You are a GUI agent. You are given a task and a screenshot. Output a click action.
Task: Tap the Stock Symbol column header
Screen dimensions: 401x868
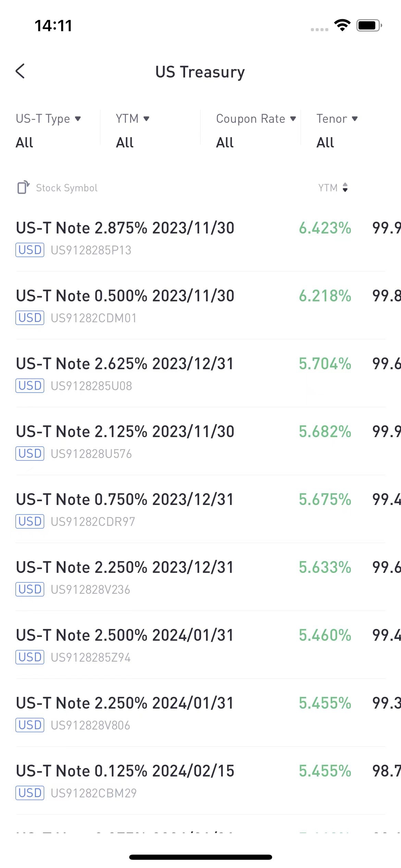(67, 188)
